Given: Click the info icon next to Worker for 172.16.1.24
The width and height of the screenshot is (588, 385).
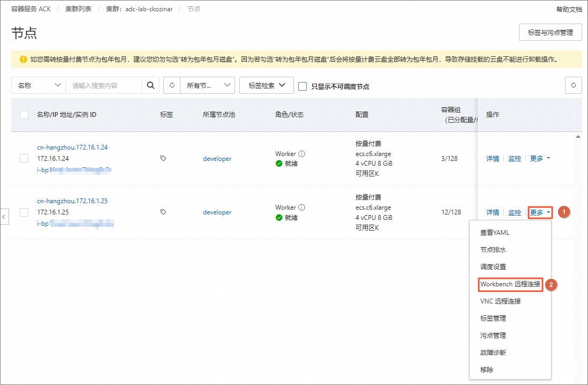Looking at the screenshot, I should click(302, 153).
